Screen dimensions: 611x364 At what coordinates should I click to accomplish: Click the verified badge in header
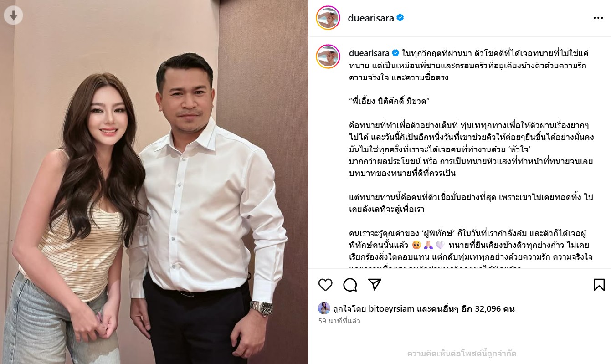click(400, 18)
